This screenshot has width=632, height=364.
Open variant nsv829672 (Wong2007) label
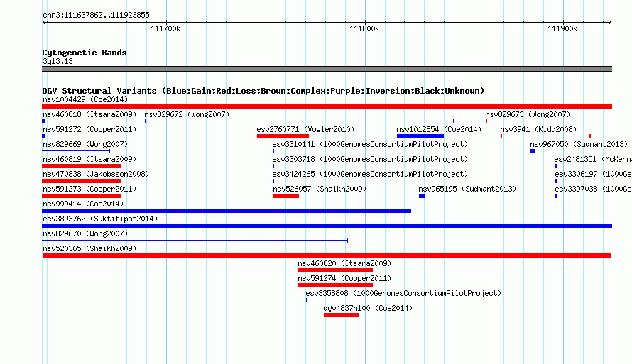(x=187, y=114)
